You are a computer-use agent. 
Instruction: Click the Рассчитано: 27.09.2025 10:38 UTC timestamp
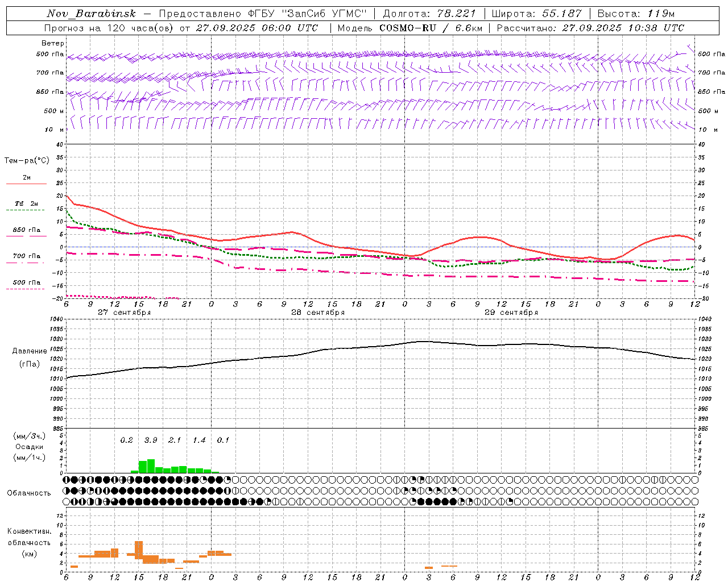(591, 28)
